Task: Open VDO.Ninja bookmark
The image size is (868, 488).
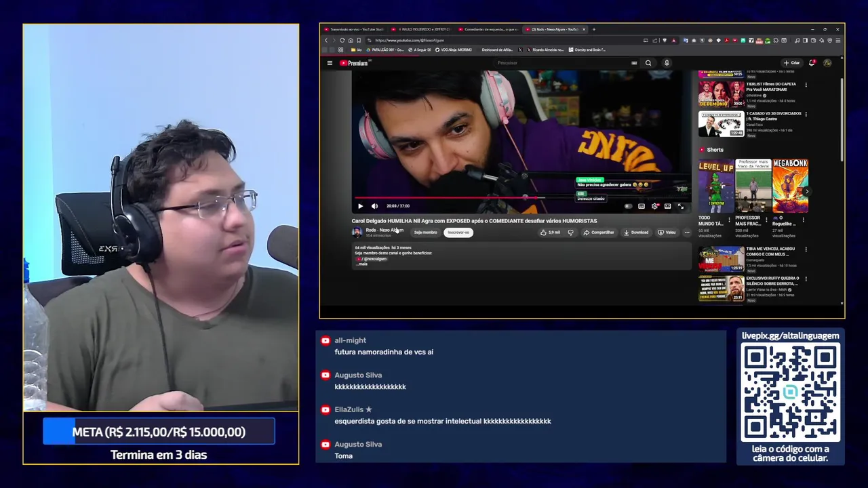Action: (x=454, y=49)
